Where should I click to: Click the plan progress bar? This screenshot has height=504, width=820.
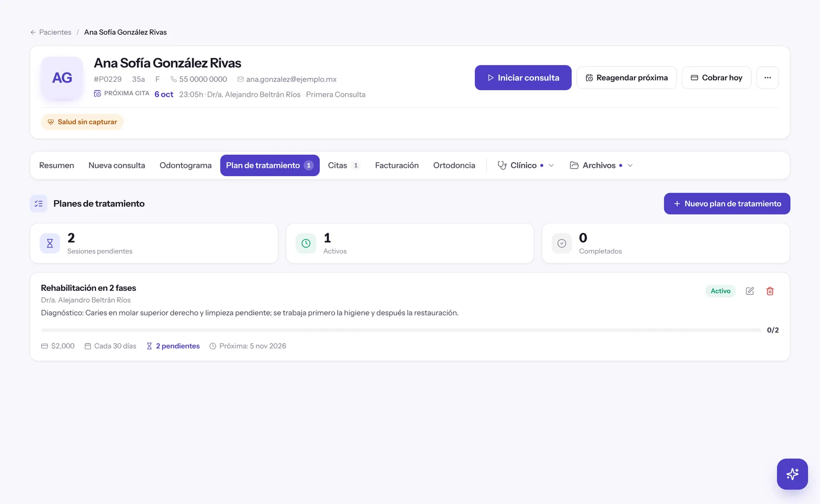click(401, 330)
